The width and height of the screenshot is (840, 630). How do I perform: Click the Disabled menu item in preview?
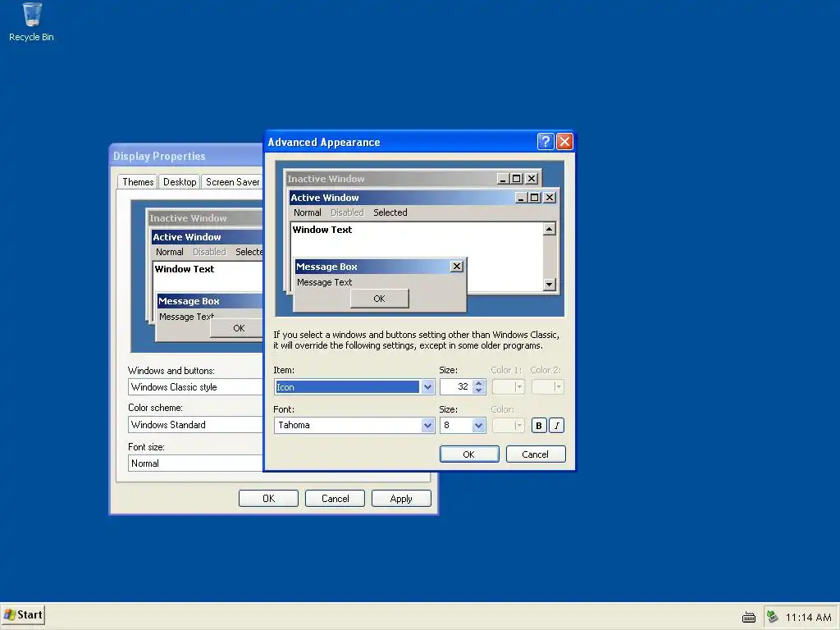347,212
